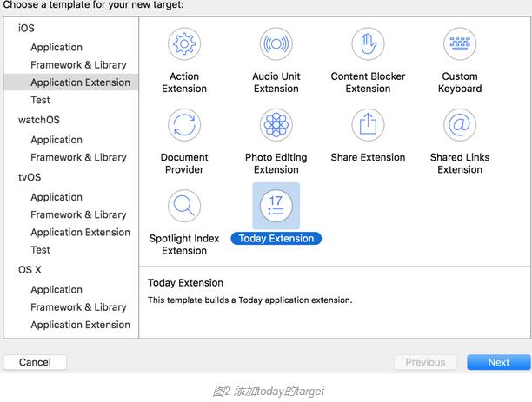
Task: Click the Today Extension calendar icon
Action: coord(276,207)
